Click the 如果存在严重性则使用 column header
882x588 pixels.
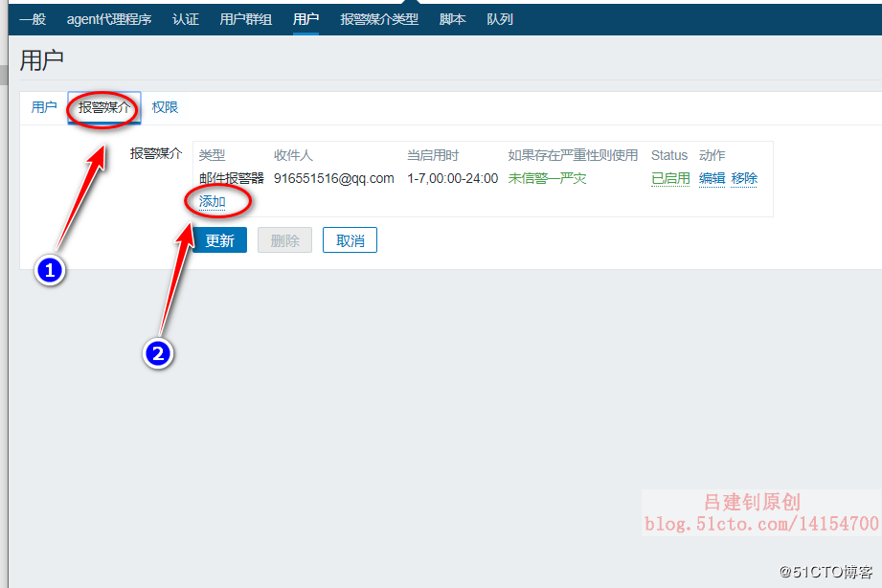573,155
